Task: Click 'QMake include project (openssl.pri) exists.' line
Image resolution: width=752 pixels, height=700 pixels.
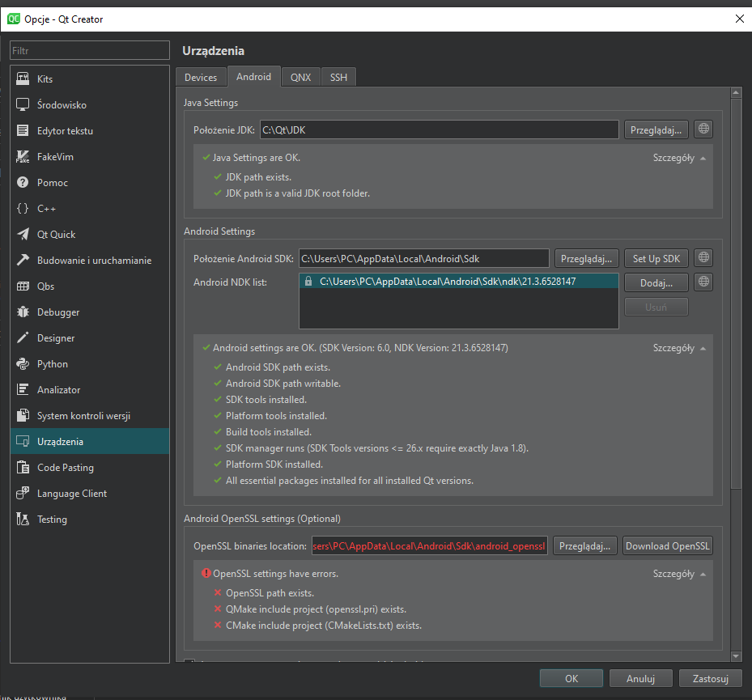Action: tap(316, 609)
